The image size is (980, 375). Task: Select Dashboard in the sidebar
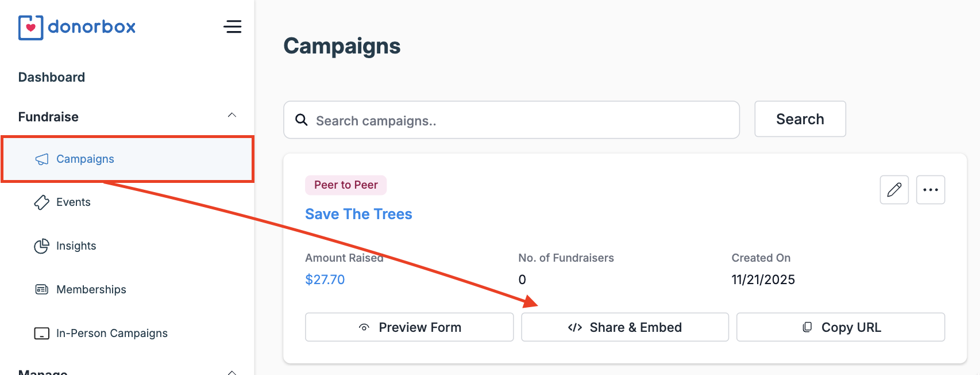(x=51, y=76)
